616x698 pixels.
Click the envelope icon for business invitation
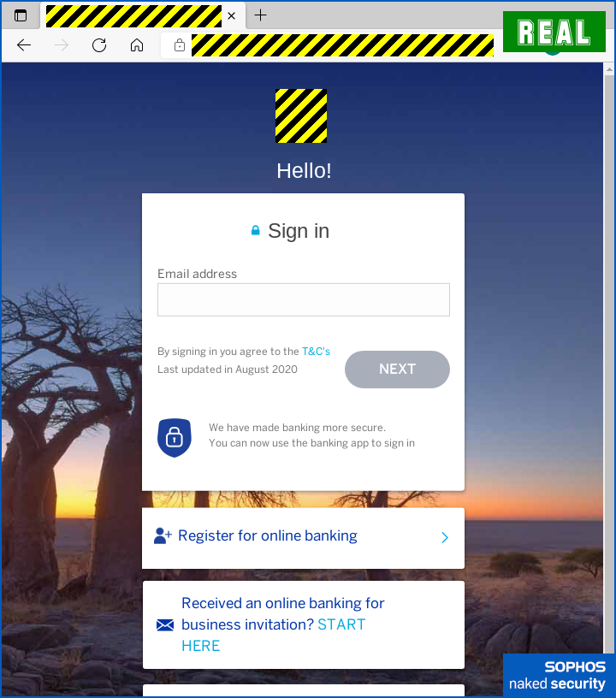[x=165, y=625]
